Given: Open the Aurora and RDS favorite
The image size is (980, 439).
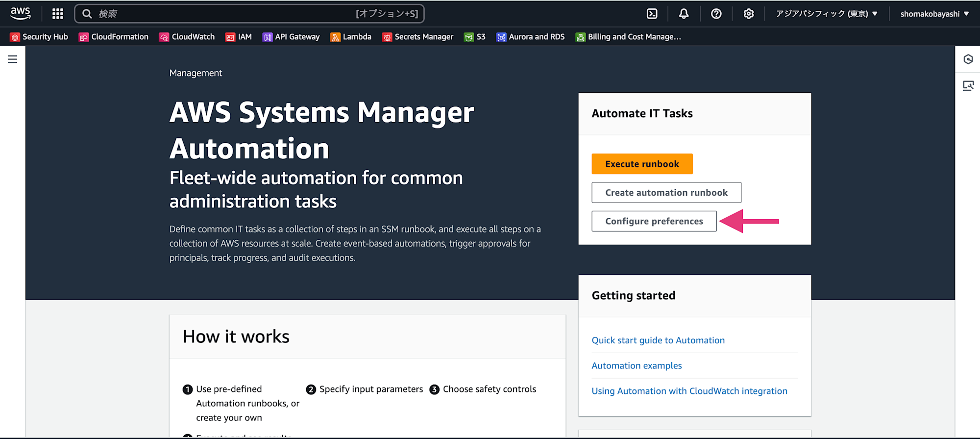Looking at the screenshot, I should 531,37.
